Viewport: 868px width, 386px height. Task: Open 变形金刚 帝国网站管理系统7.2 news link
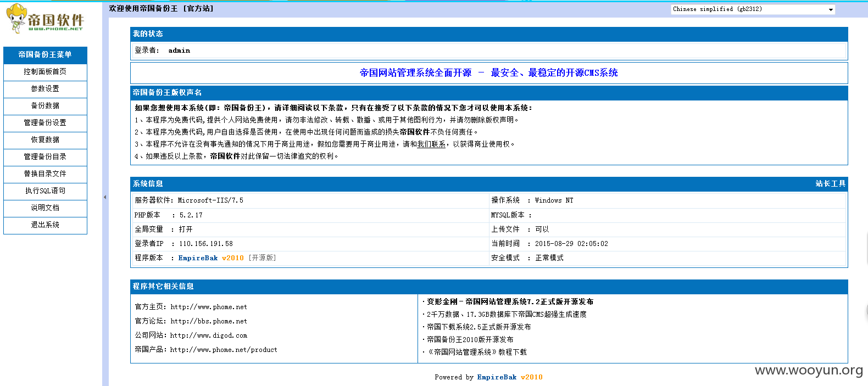point(510,302)
